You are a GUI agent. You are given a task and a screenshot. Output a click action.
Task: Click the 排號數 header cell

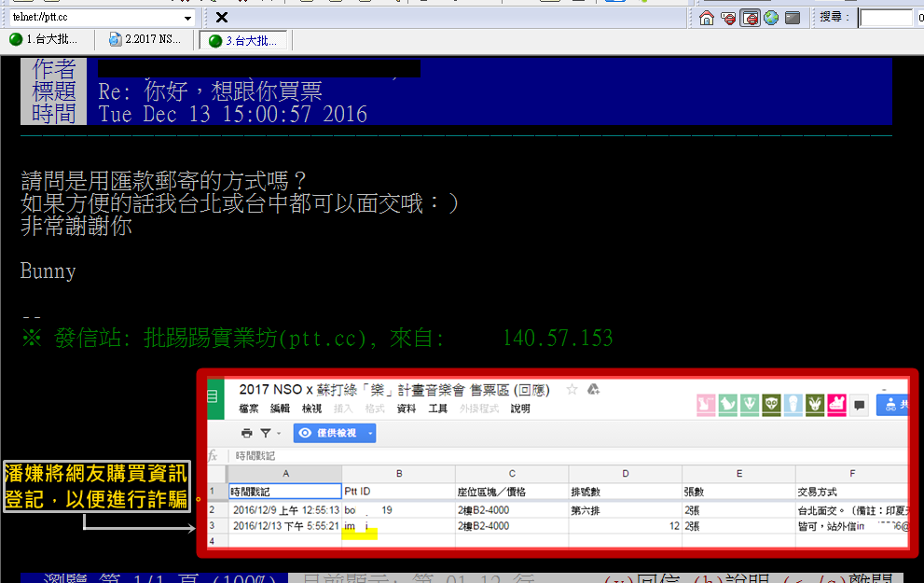pos(626,492)
